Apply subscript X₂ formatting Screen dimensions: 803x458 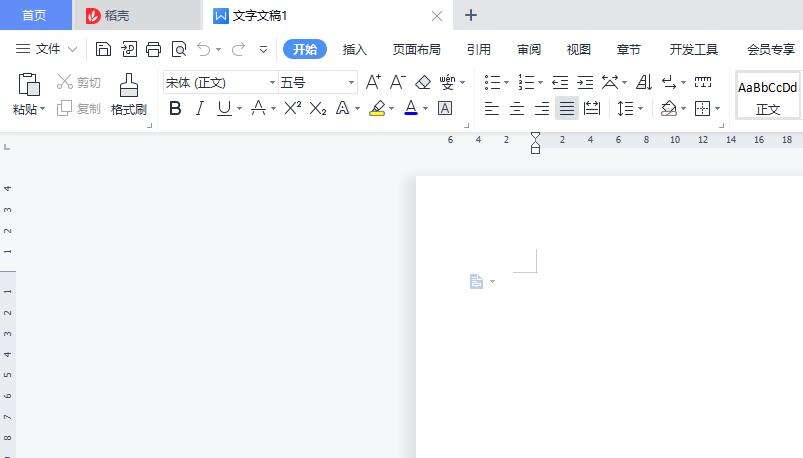tap(318, 108)
